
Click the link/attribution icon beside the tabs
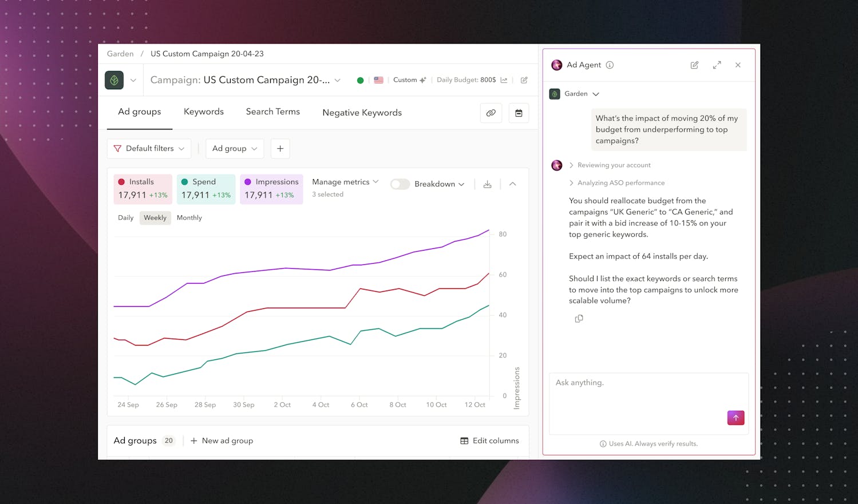491,113
